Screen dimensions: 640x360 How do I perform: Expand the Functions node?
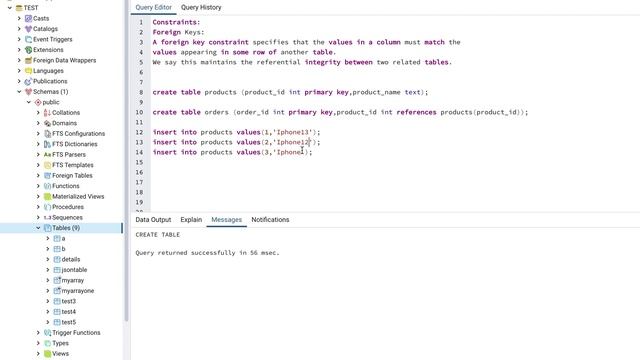38,186
